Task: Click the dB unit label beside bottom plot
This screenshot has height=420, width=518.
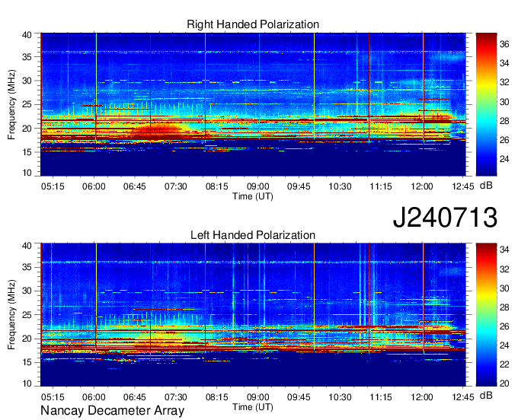Action: point(486,395)
